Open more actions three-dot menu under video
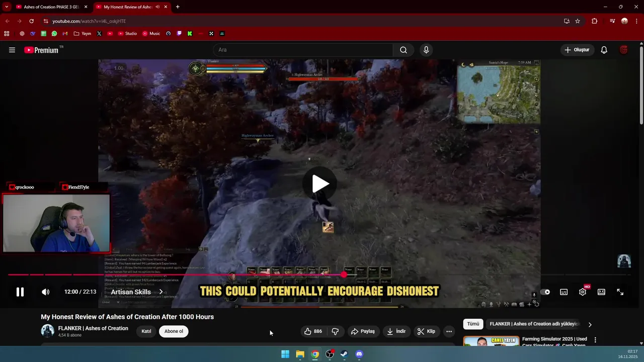Viewport: 644px width, 362px height. [449, 331]
